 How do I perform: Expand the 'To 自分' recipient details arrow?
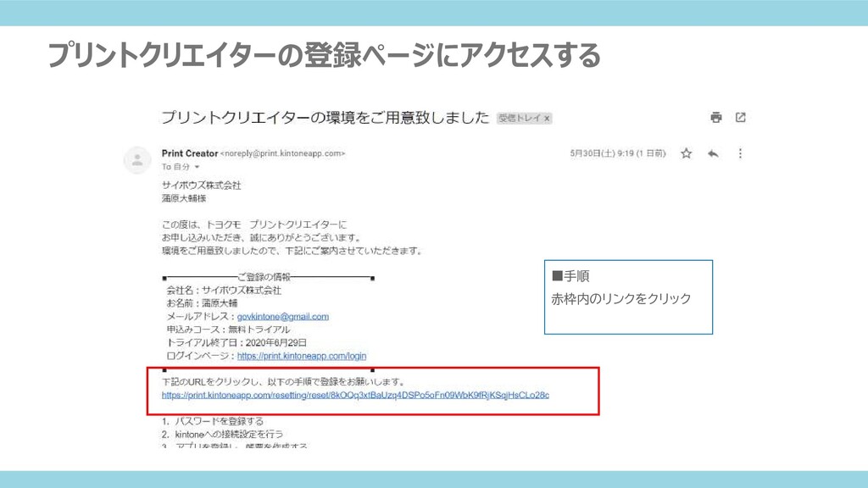(197, 167)
